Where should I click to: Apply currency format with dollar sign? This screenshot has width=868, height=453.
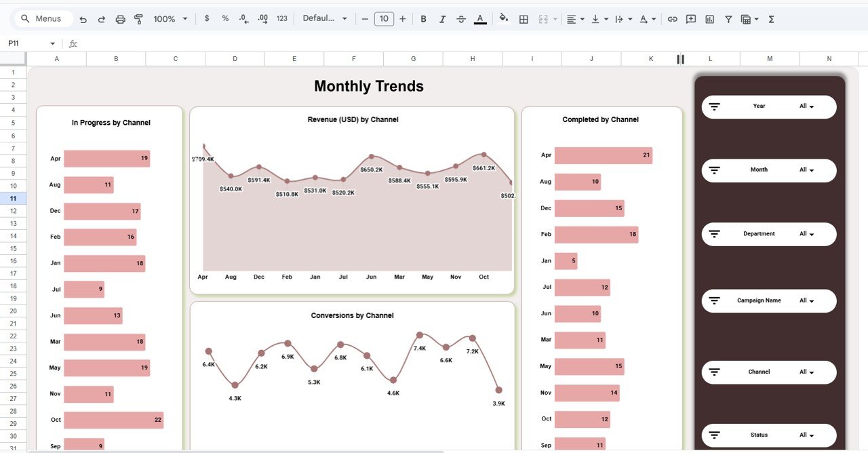coord(207,19)
